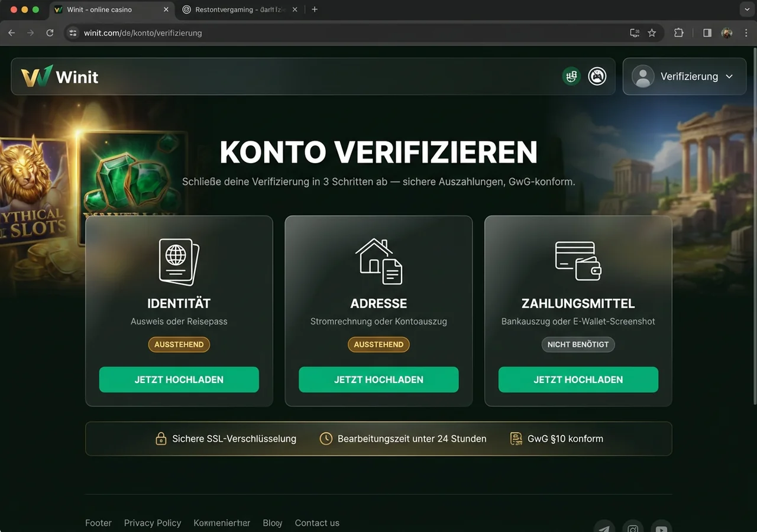Image resolution: width=757 pixels, height=532 pixels.
Task: Click 'Bearbeitungszeit unter 24 Stunden' text
Action: [x=412, y=439]
